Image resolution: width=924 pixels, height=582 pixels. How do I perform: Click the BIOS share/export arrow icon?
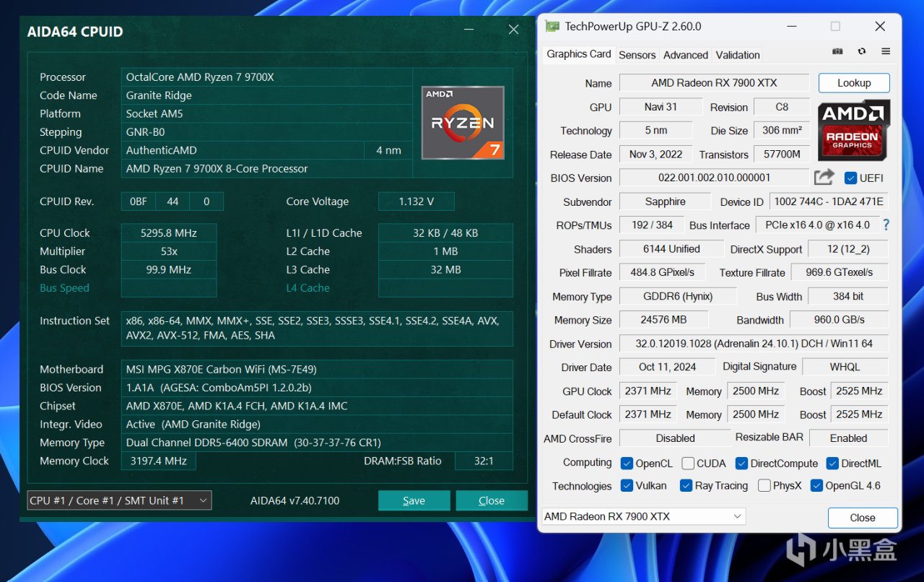[x=824, y=178]
